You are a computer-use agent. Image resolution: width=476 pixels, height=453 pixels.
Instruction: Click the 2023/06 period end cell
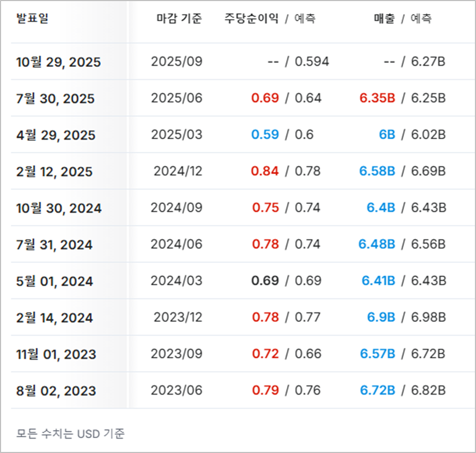177,390
